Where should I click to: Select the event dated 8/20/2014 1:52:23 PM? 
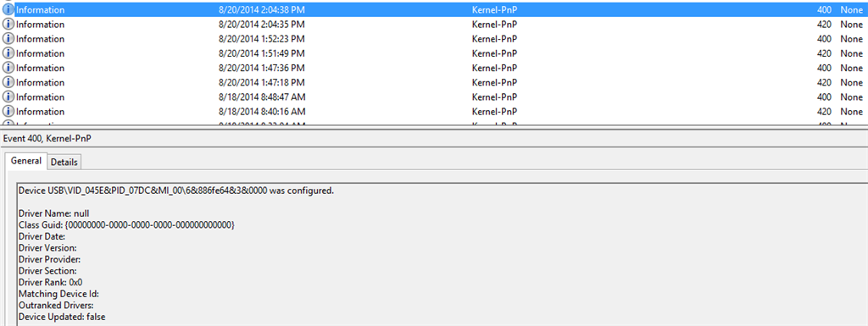(x=434, y=39)
